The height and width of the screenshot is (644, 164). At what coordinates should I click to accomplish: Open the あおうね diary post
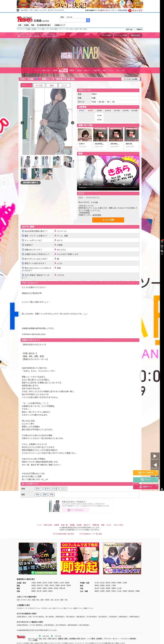click(x=131, y=139)
